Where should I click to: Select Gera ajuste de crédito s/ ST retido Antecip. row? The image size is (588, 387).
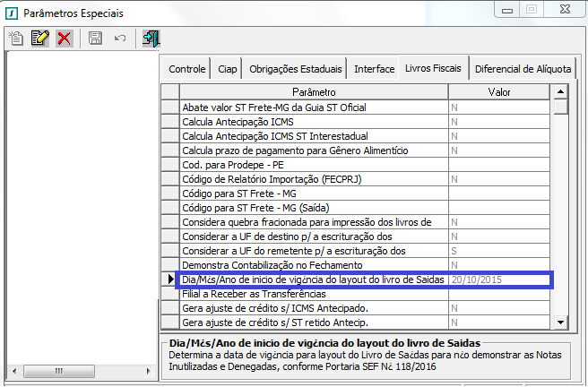[x=314, y=322]
